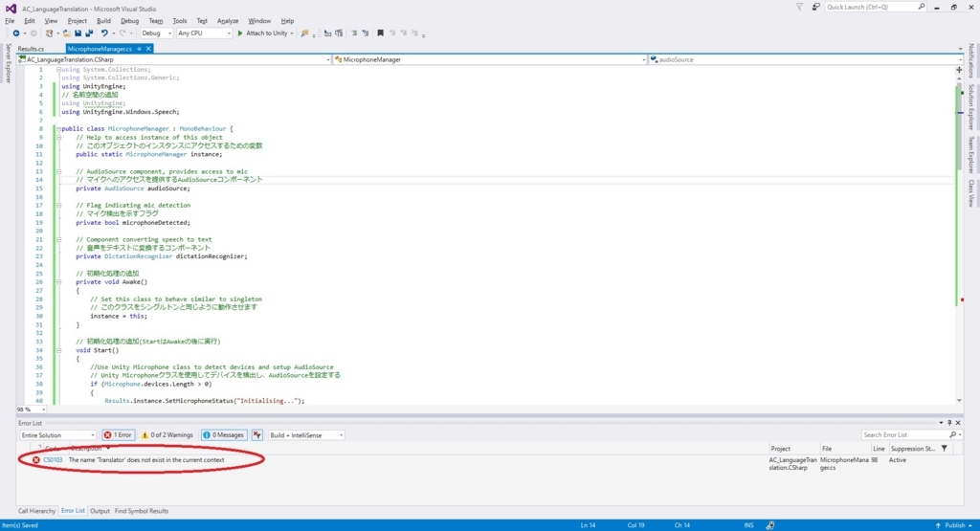
Task: Click the green Start play arrow
Action: (x=240, y=33)
